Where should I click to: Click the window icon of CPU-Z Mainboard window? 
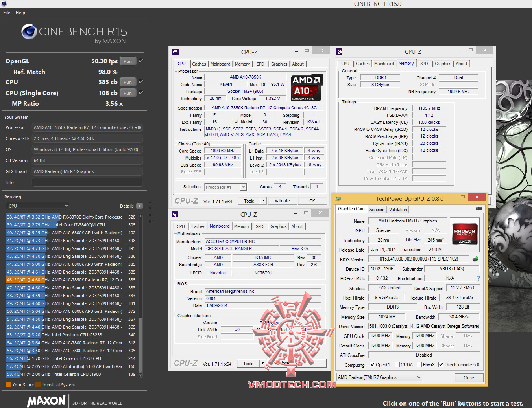click(175, 214)
